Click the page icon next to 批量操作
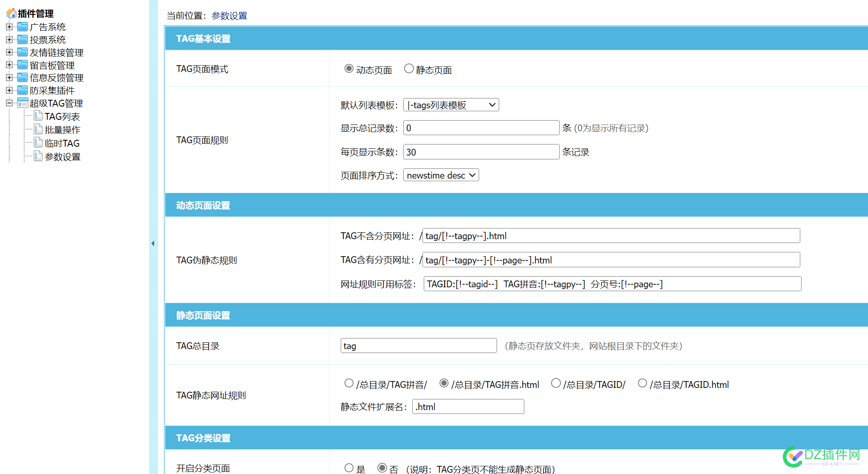The width and height of the screenshot is (868, 474). pos(38,129)
